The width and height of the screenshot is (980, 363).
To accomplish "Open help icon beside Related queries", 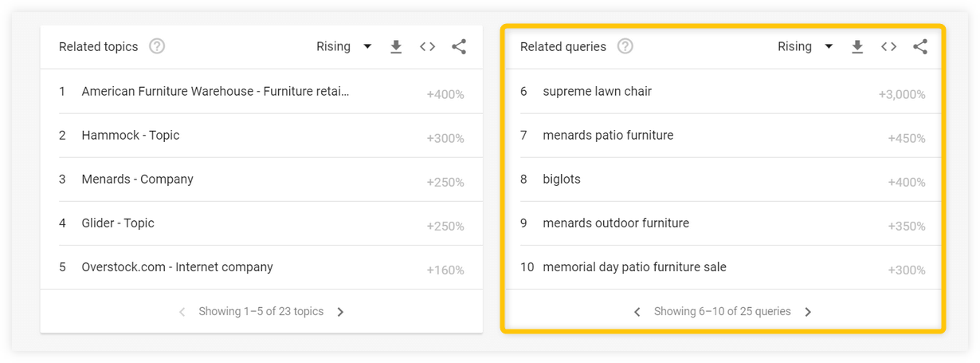I will [625, 46].
